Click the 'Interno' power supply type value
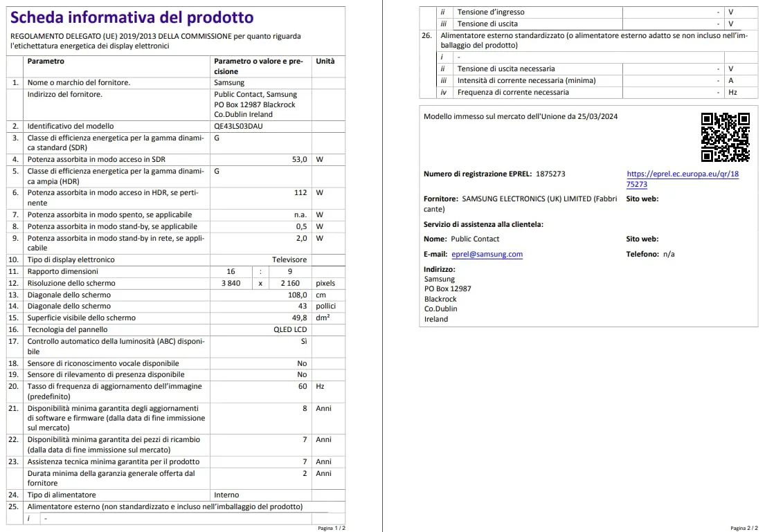765x532 pixels. [x=227, y=495]
